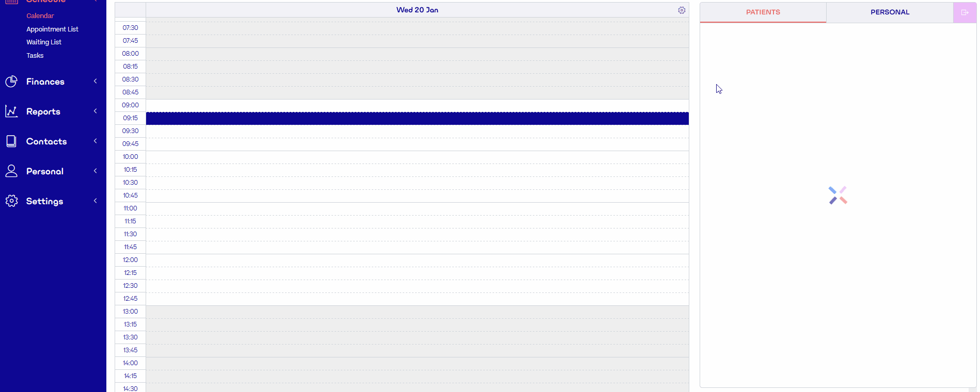Click the highlighted 09:15 time slot
The width and height of the screenshot is (980, 392).
pos(417,119)
